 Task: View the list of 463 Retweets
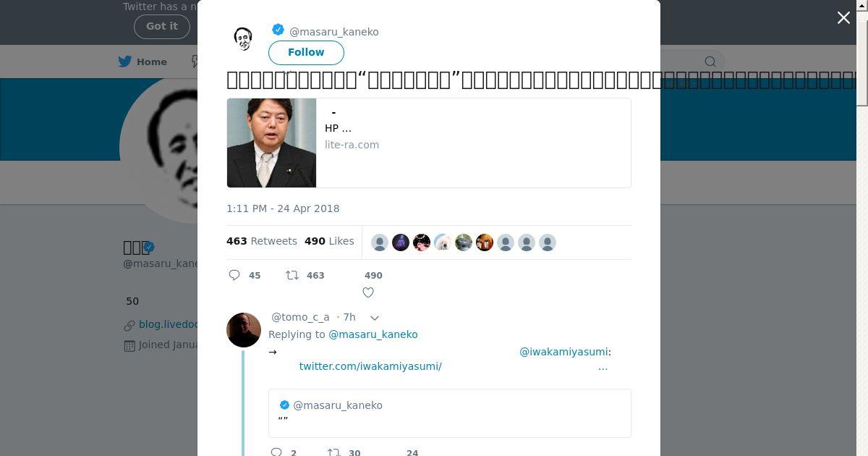point(262,241)
